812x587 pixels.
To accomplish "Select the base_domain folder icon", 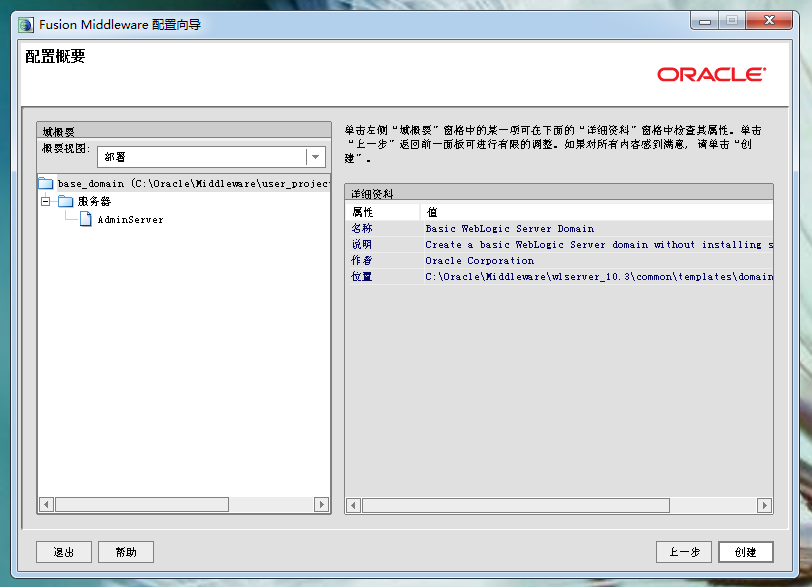I will click(x=46, y=183).
